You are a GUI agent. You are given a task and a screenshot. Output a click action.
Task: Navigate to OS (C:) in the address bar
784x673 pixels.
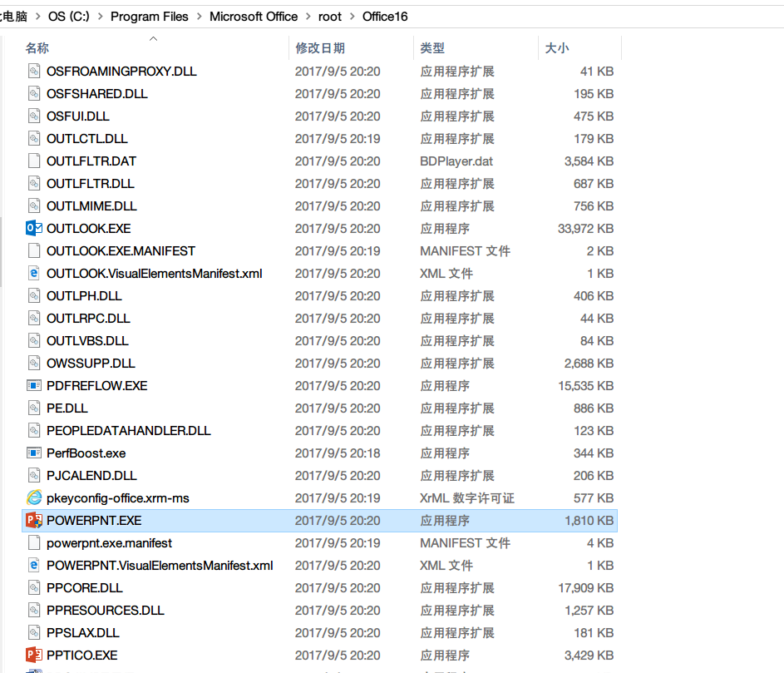pos(69,17)
